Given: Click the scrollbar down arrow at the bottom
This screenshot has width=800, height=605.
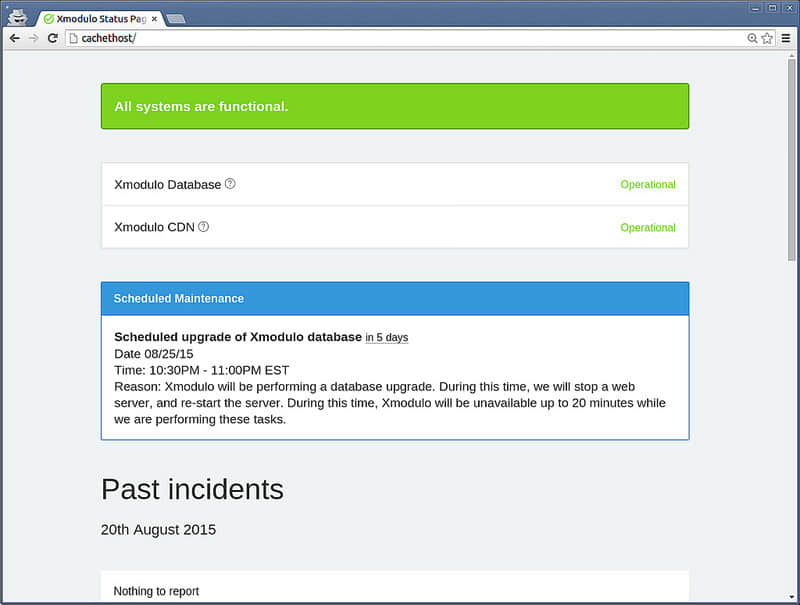Looking at the screenshot, I should point(791,596).
